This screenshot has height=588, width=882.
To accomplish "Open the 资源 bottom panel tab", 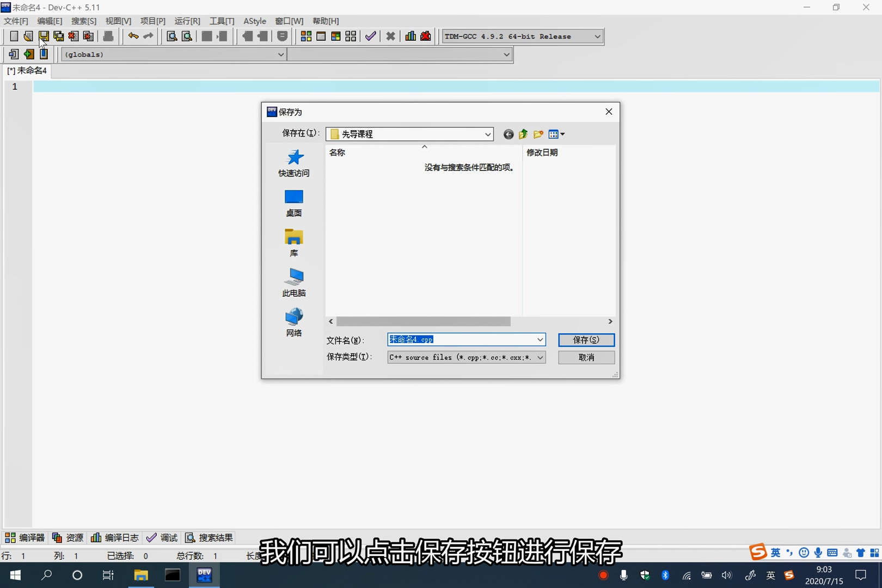I will tap(68, 538).
